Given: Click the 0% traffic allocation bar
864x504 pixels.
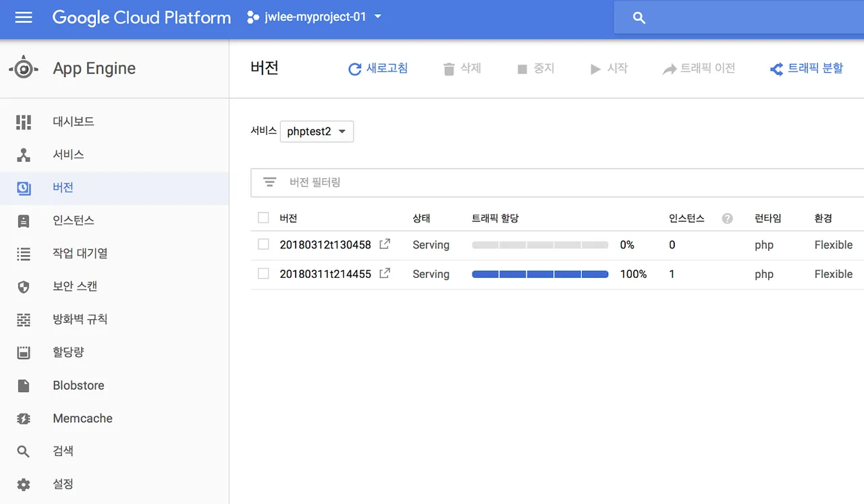Looking at the screenshot, I should pyautogui.click(x=540, y=245).
